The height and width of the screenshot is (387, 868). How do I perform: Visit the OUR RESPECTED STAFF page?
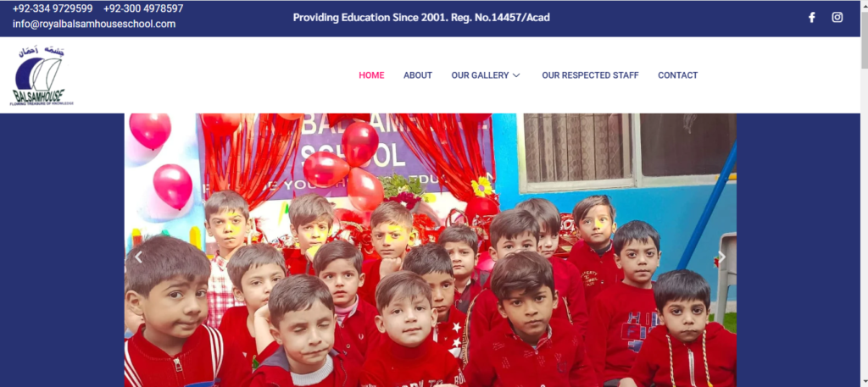tap(590, 75)
